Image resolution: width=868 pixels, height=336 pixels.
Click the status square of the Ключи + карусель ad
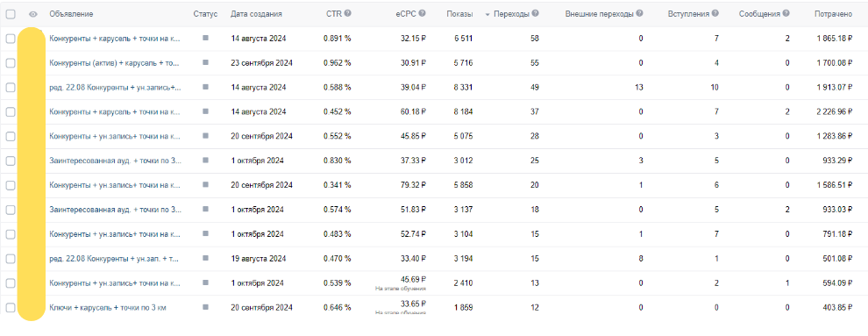pyautogui.click(x=205, y=307)
